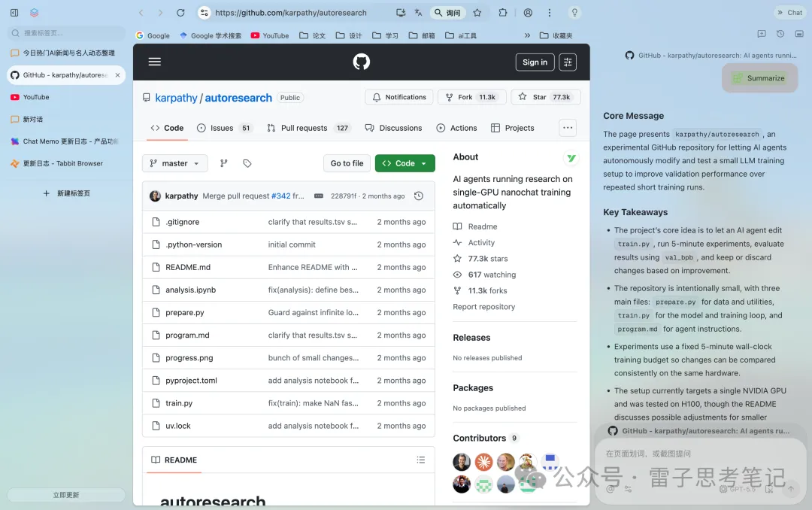Open new chat icon in Chat panel

pyautogui.click(x=761, y=34)
